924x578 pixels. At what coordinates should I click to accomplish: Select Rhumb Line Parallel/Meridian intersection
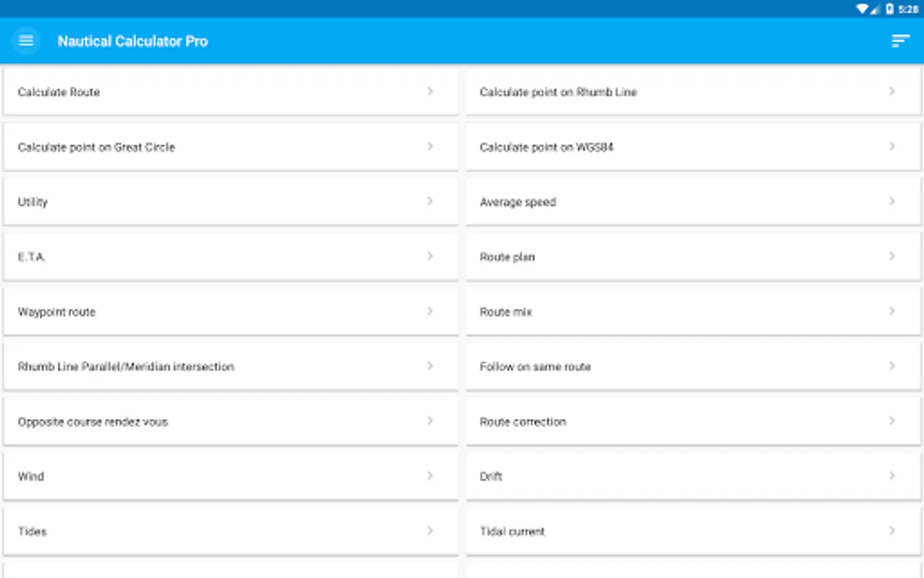[126, 367]
